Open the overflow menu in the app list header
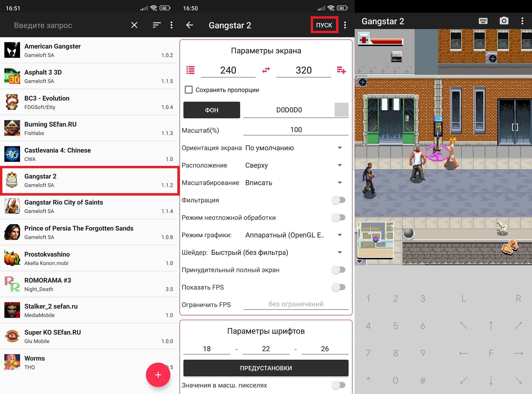Image resolution: width=532 pixels, height=394 pixels. point(172,25)
